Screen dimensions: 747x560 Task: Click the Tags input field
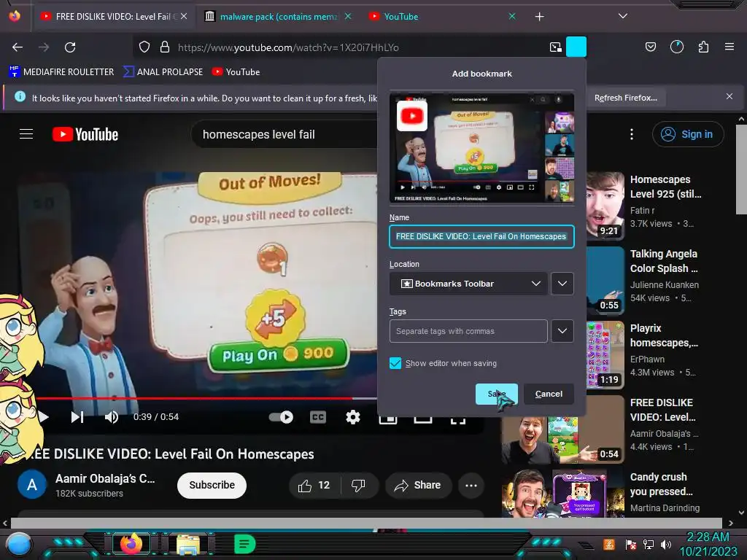click(468, 331)
